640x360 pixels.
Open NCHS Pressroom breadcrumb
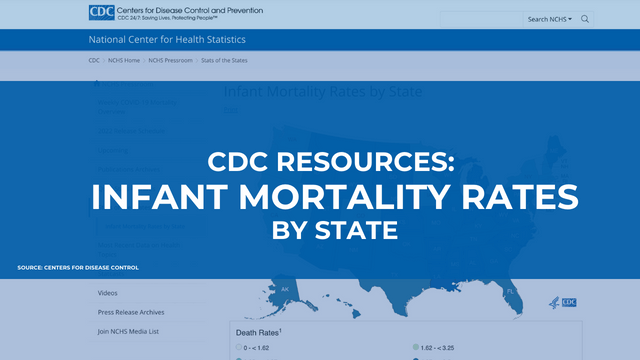(x=170, y=60)
